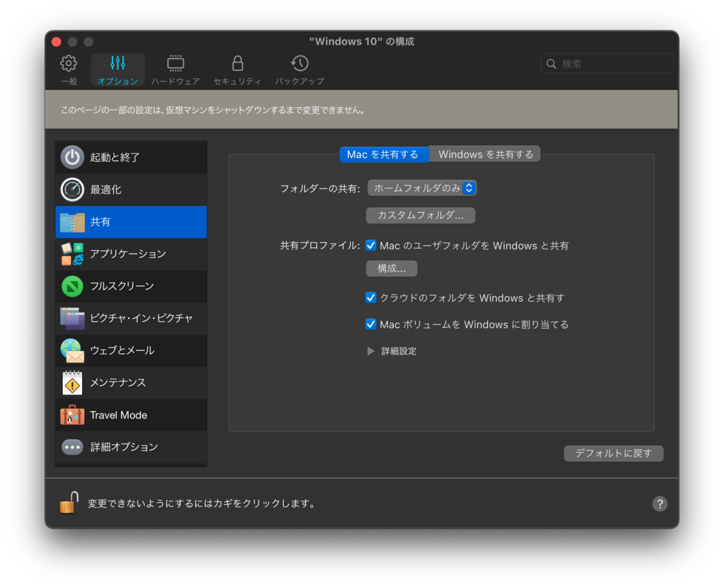Select 最適化 in the sidebar

[131, 189]
